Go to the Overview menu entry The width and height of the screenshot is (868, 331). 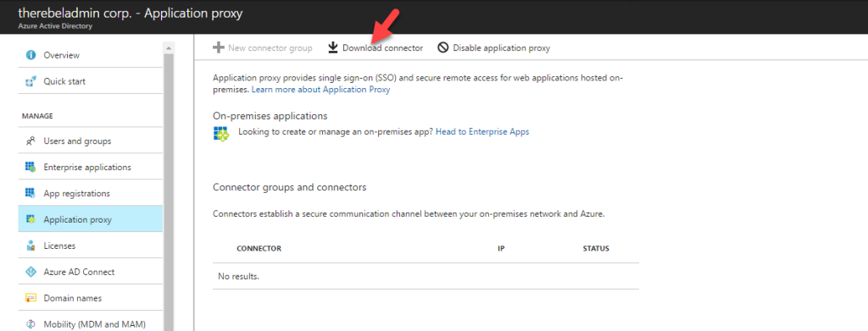(x=90, y=55)
